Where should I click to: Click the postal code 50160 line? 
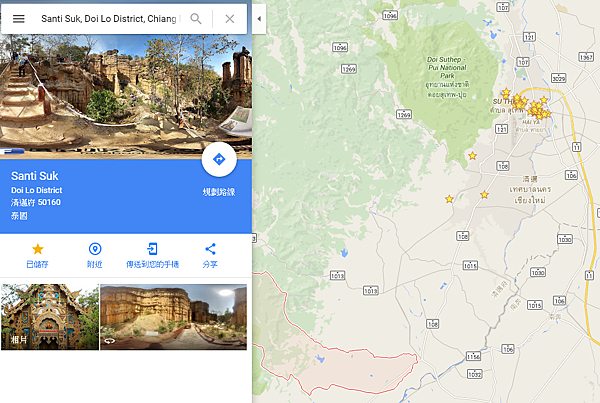click(x=36, y=202)
